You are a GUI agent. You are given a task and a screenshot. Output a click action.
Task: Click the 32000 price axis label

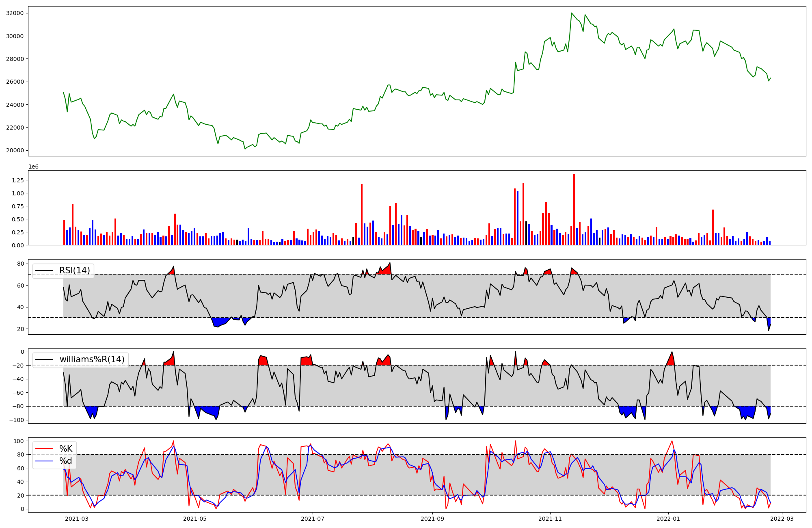pos(15,13)
